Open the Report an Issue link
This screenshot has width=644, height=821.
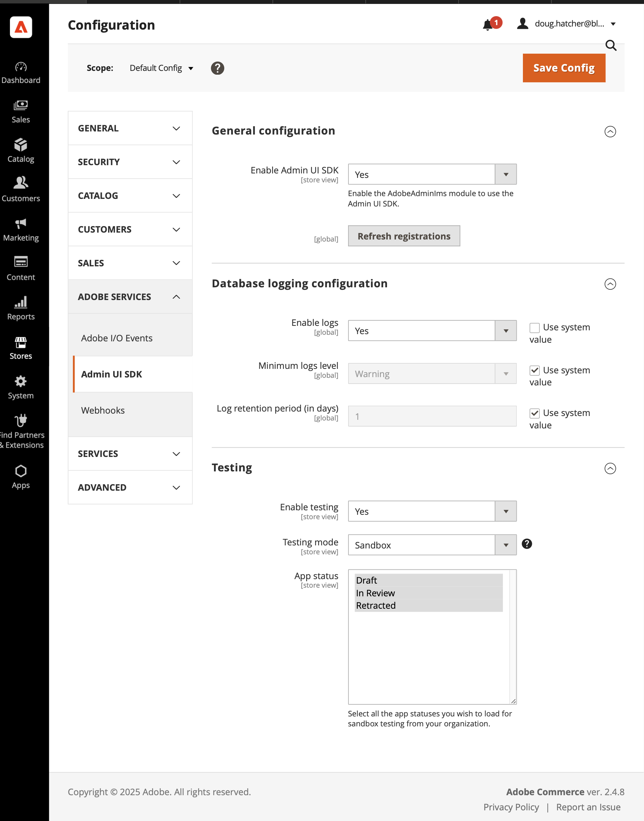click(x=588, y=807)
